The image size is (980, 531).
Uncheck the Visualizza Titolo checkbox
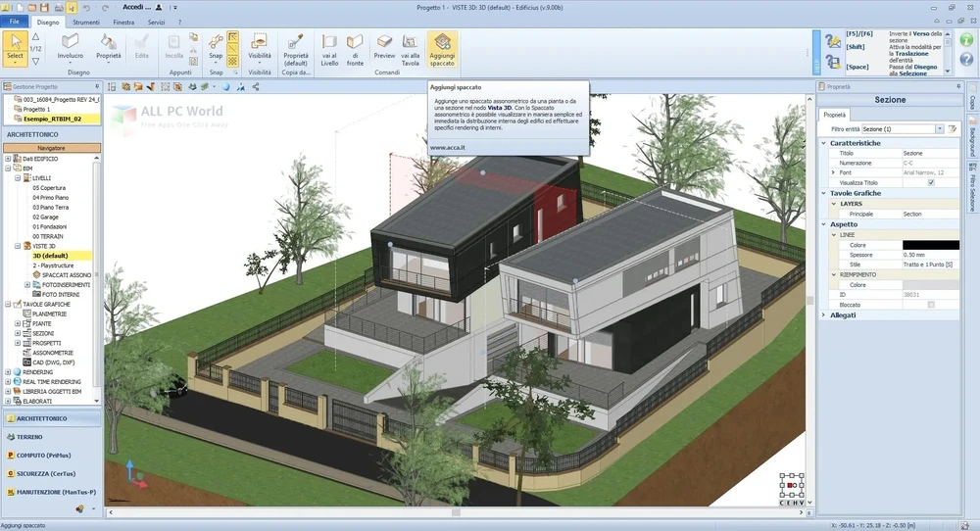(x=931, y=182)
